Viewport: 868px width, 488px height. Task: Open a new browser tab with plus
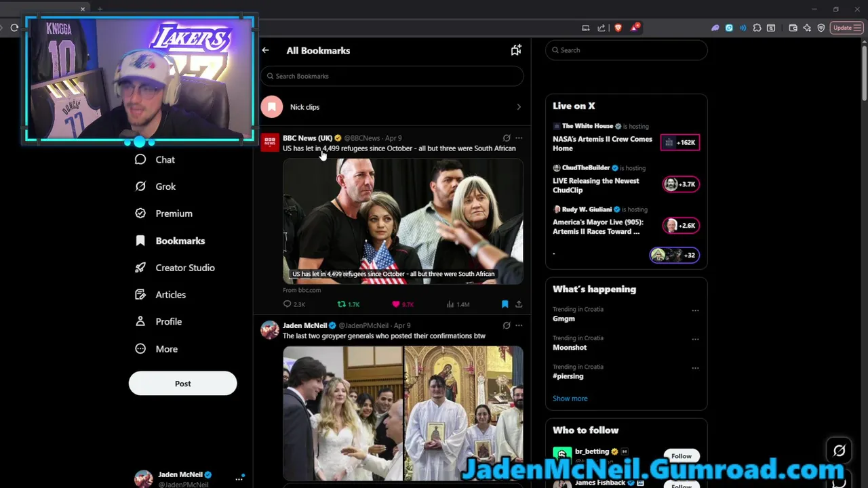[x=100, y=9]
